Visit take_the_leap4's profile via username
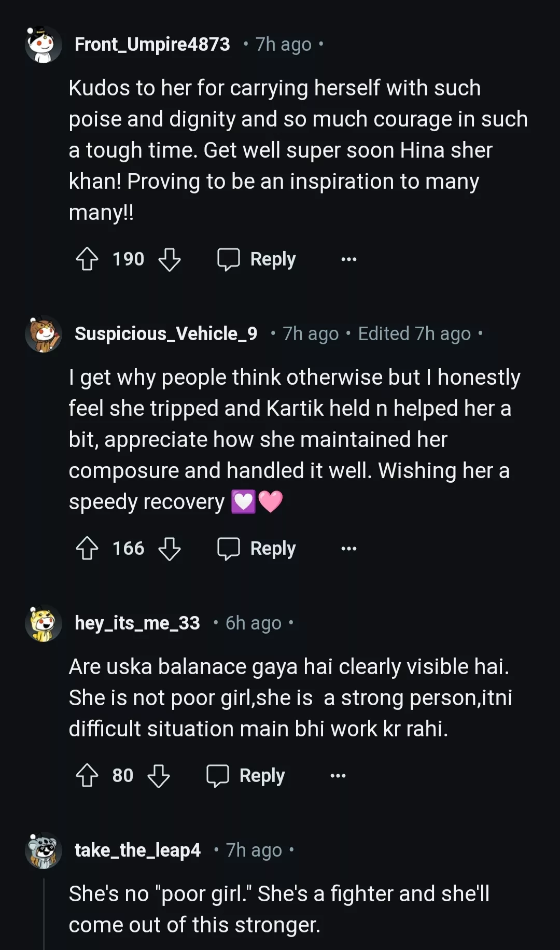The width and height of the screenshot is (560, 950). pyautogui.click(x=137, y=850)
